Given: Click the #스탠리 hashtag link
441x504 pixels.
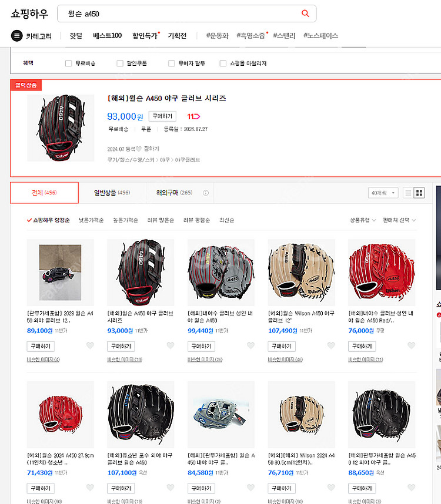Looking at the screenshot, I should (284, 36).
